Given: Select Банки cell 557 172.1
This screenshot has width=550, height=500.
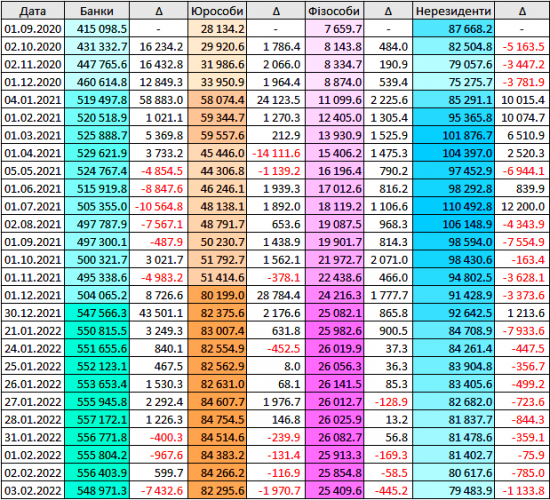Looking at the screenshot, I should click(x=97, y=420).
